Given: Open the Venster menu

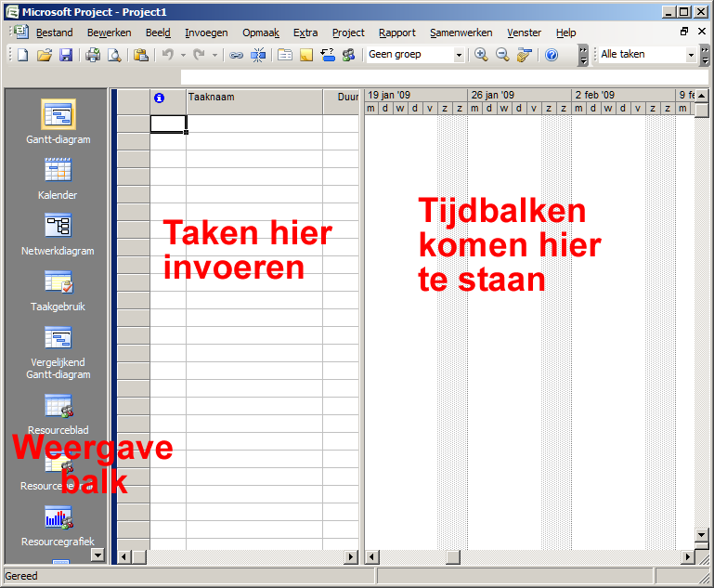Looking at the screenshot, I should click(x=524, y=33).
